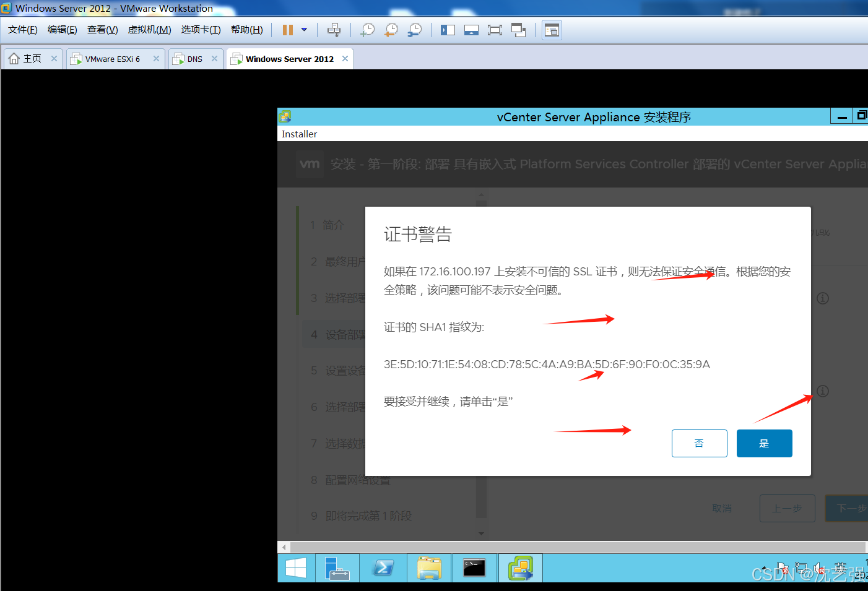Close the DNS tab

coord(214,59)
